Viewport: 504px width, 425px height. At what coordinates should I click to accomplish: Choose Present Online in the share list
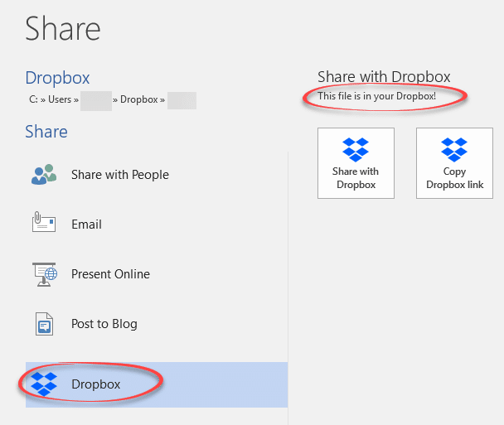(110, 274)
